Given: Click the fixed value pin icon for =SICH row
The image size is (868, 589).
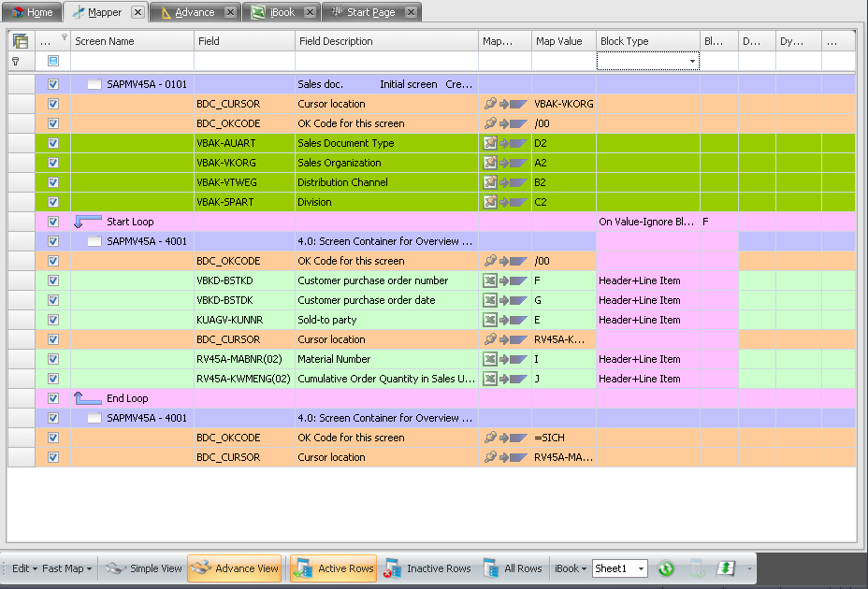Looking at the screenshot, I should (x=490, y=438).
